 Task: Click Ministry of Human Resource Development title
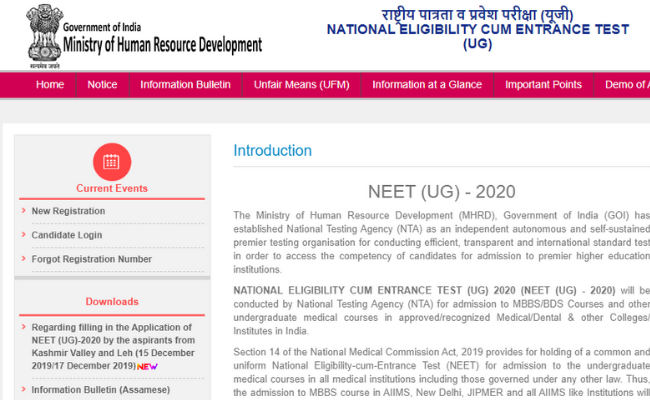click(162, 44)
